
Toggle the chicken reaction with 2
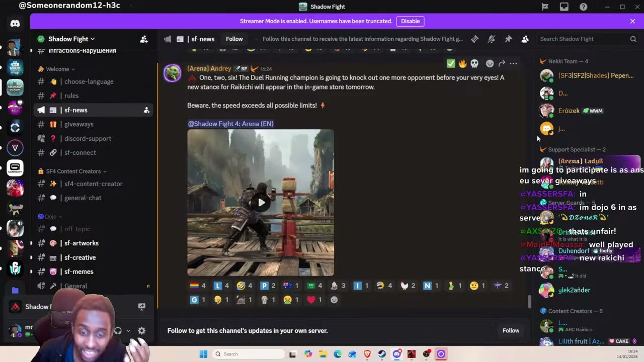pyautogui.click(x=408, y=286)
